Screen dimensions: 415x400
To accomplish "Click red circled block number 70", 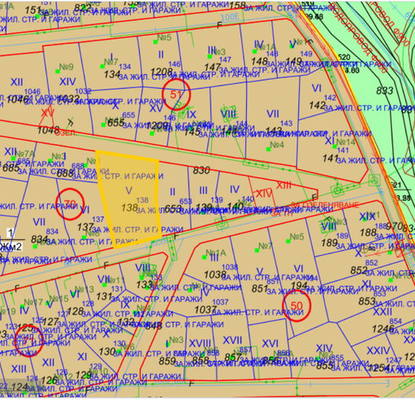I will click(x=70, y=204).
